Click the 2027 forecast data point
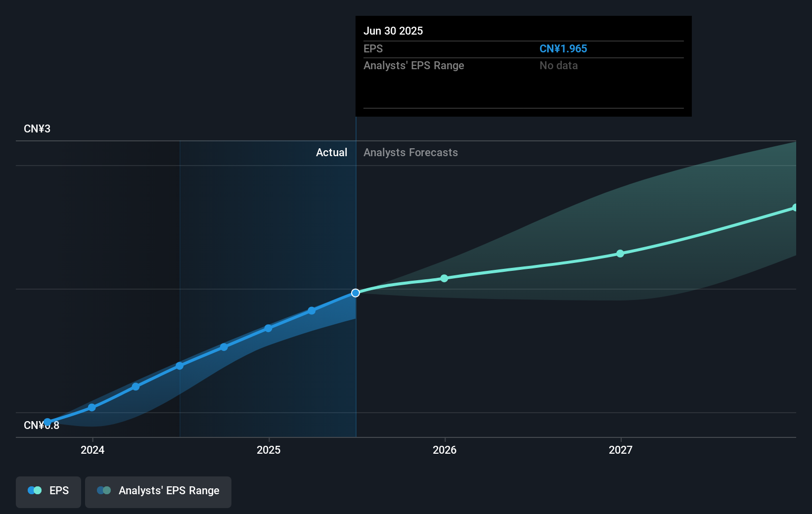812x514 pixels. pos(620,253)
